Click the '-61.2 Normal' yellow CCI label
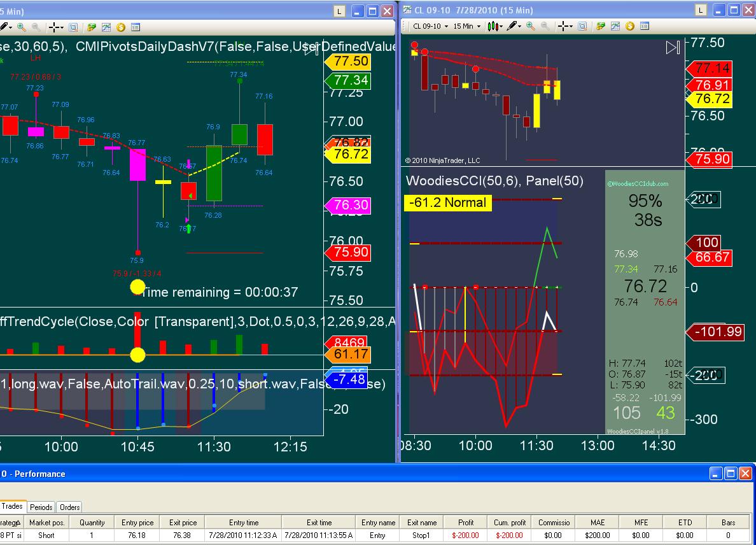The width and height of the screenshot is (756, 545). [x=447, y=202]
